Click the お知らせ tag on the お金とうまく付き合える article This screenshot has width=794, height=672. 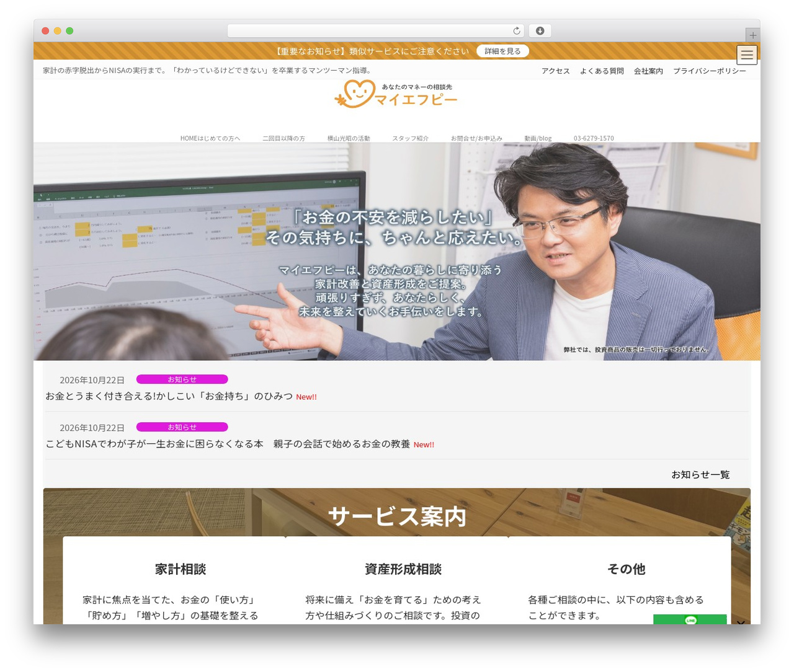(182, 379)
